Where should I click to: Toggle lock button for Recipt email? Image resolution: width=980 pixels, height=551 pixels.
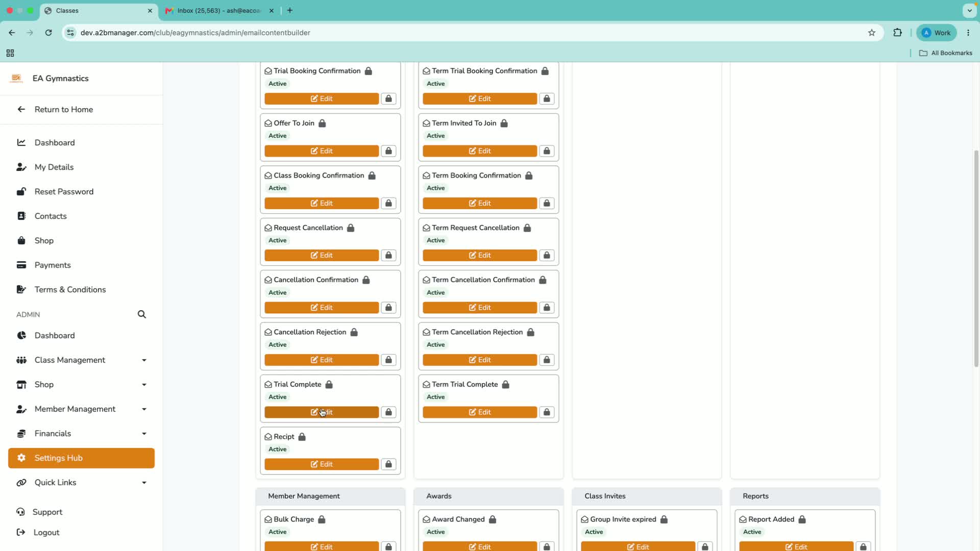(388, 464)
